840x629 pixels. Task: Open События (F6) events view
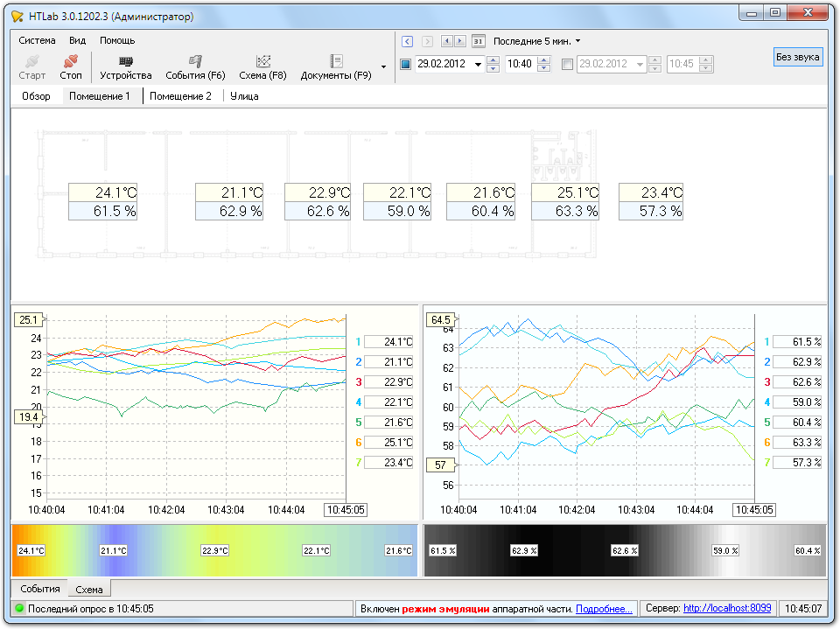coord(195,67)
